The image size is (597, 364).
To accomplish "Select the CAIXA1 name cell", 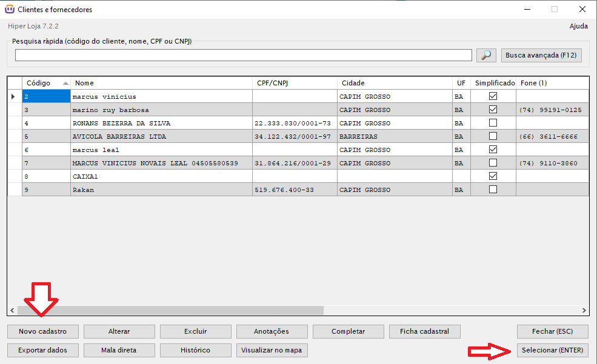I will [x=161, y=176].
